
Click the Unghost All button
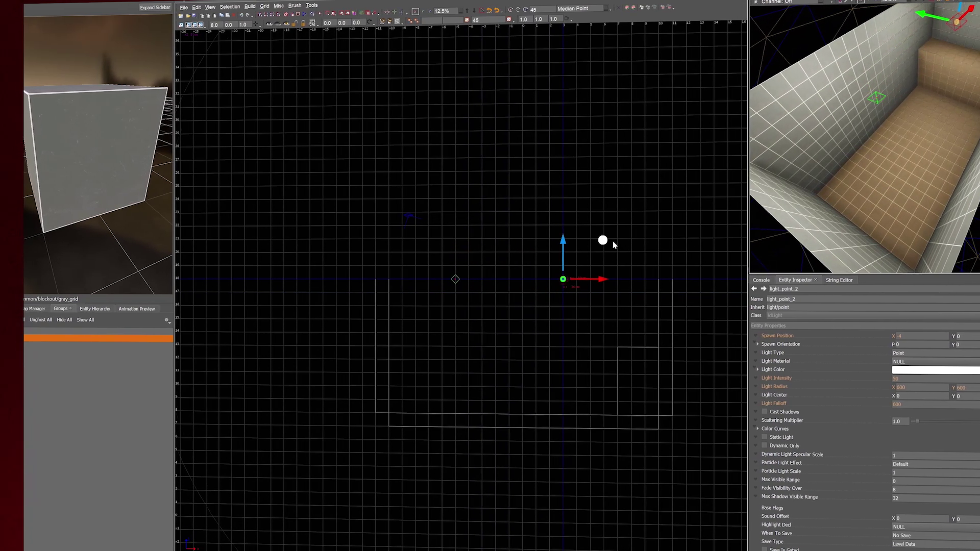pyautogui.click(x=41, y=320)
